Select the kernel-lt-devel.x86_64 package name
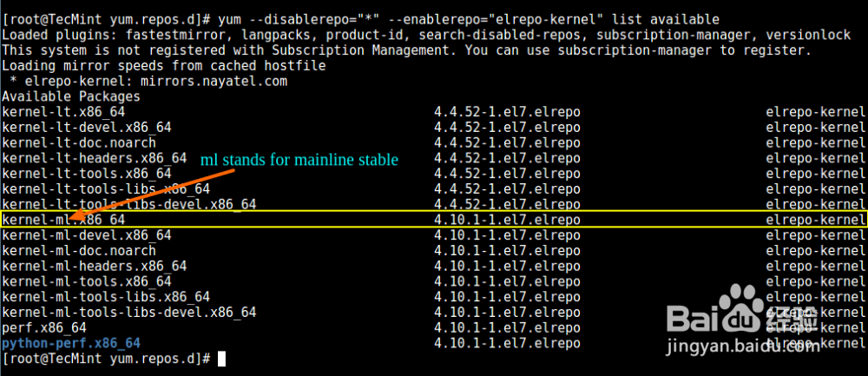Screen dimensions: 868x376 click(x=87, y=128)
